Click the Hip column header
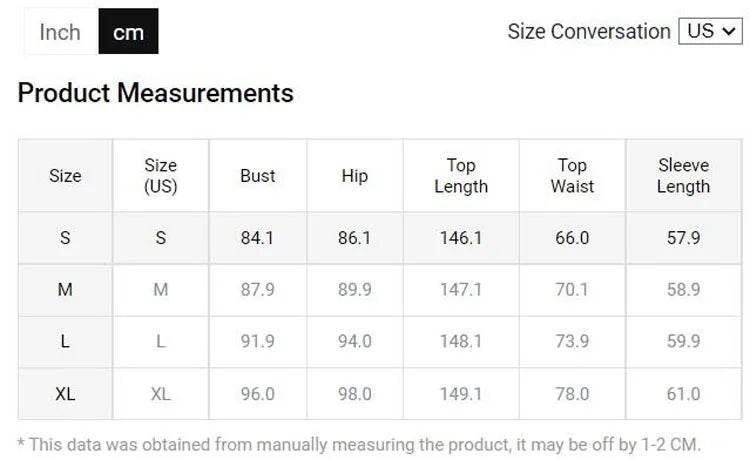The image size is (750, 460). (x=354, y=176)
